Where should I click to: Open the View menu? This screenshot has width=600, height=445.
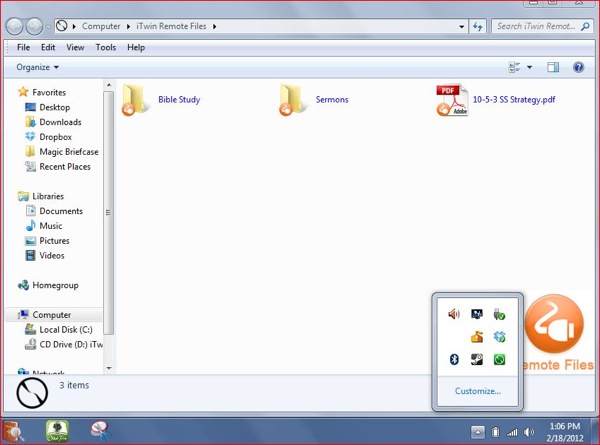pyautogui.click(x=75, y=47)
